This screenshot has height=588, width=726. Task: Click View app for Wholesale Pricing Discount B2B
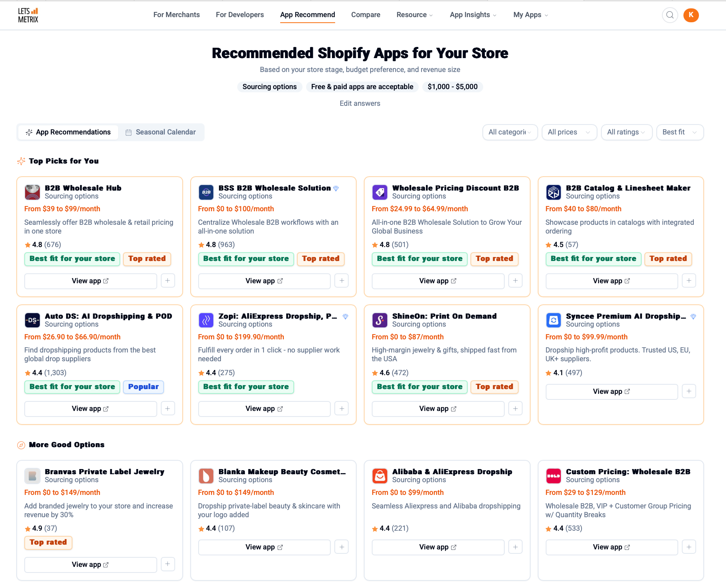pyautogui.click(x=437, y=281)
